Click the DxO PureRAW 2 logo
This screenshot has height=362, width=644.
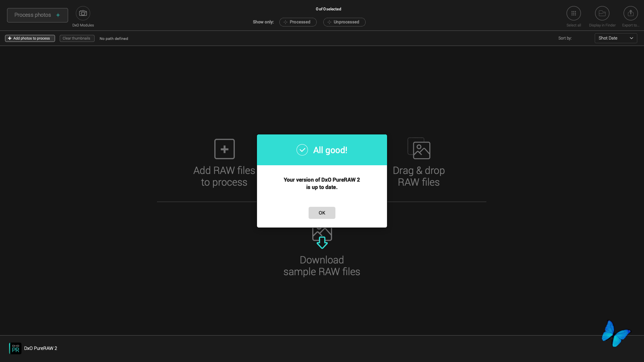[x=15, y=348]
